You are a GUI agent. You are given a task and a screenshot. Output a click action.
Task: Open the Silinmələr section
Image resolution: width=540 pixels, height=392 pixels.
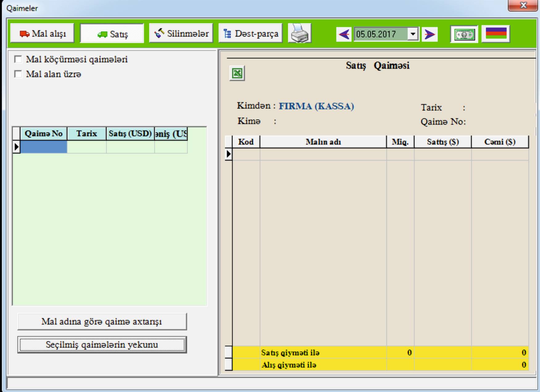(x=181, y=33)
